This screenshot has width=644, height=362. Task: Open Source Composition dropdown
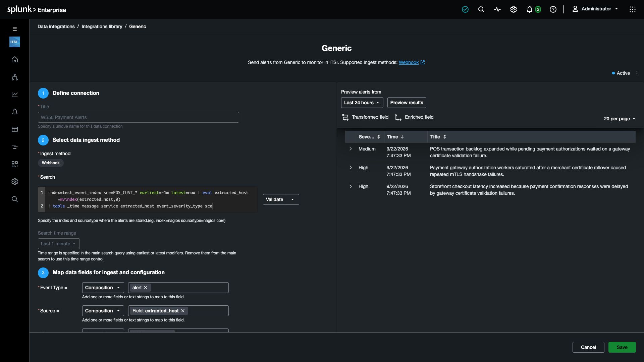pyautogui.click(x=103, y=311)
